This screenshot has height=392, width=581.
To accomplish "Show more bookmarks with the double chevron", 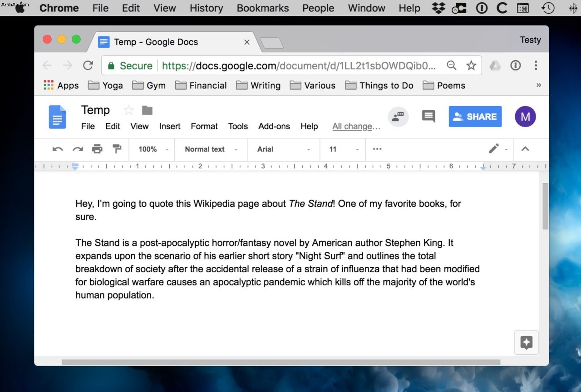I will [539, 85].
